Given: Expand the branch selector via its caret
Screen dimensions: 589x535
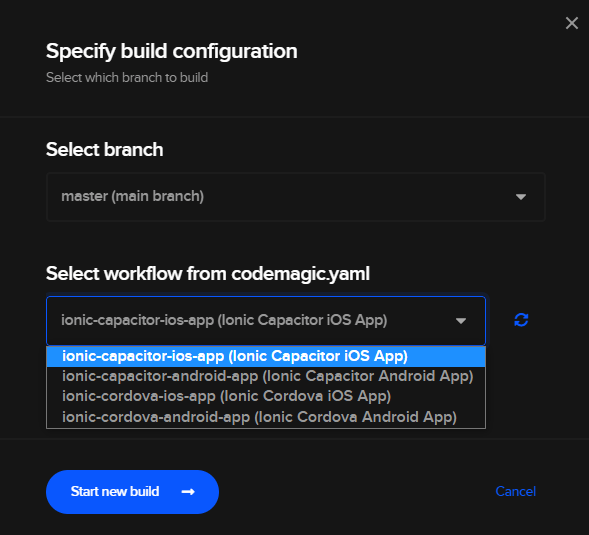Looking at the screenshot, I should 521,196.
